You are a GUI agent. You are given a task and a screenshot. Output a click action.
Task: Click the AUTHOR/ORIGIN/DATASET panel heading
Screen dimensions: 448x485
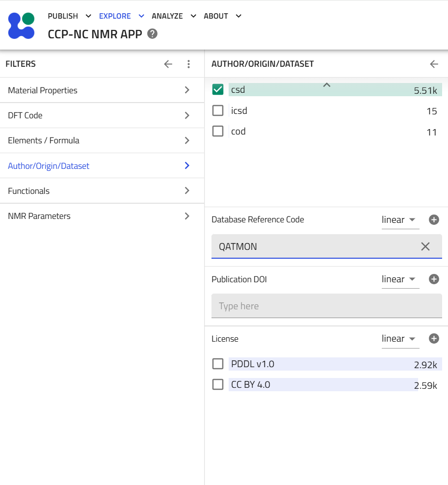pyautogui.click(x=263, y=64)
